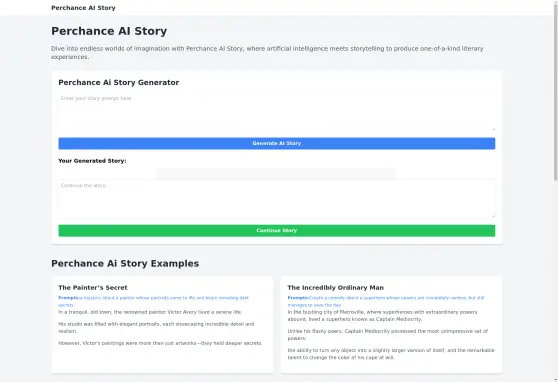This screenshot has width=558, height=382.
Task: Select the main Perchance AI Story heading
Action: pos(109,31)
